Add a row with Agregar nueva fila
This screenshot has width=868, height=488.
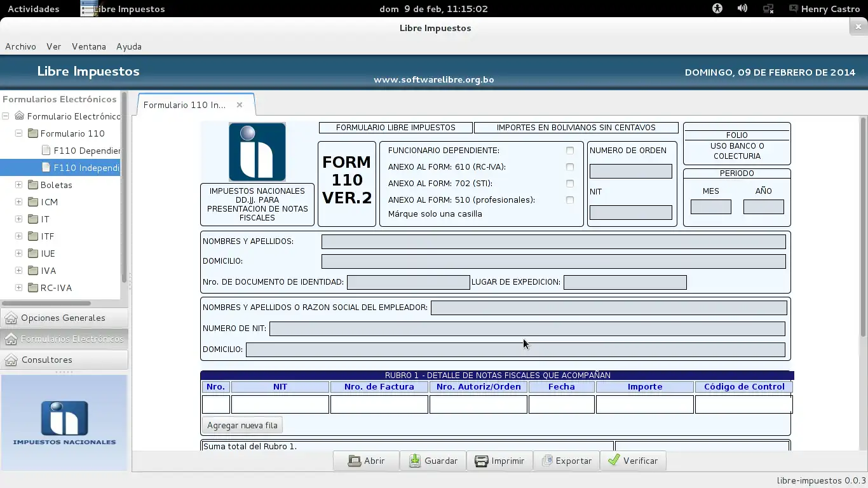[242, 426]
